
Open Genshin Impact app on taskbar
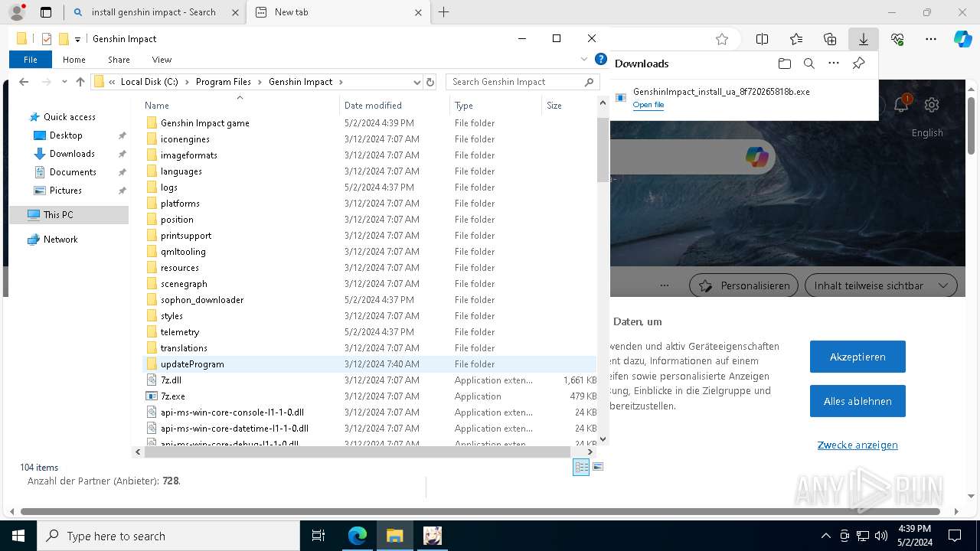433,536
